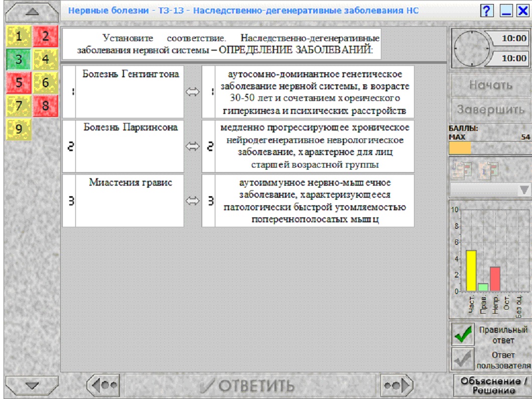Click the Начать button
Viewport: 532px width, 399px height.
tap(490, 85)
